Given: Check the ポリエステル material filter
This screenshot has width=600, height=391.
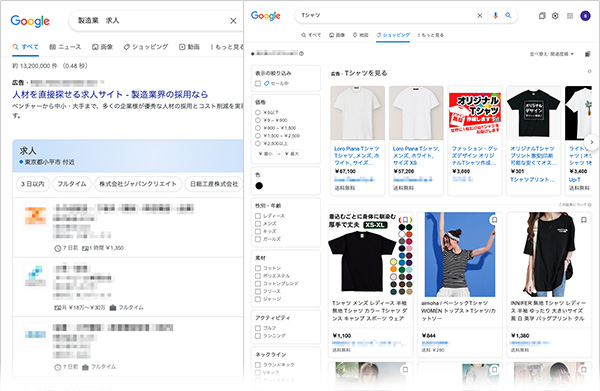Looking at the screenshot, I should (x=258, y=276).
